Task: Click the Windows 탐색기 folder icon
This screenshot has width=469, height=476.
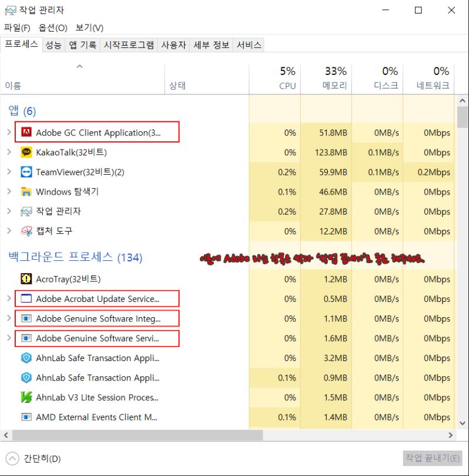Action: 26,192
